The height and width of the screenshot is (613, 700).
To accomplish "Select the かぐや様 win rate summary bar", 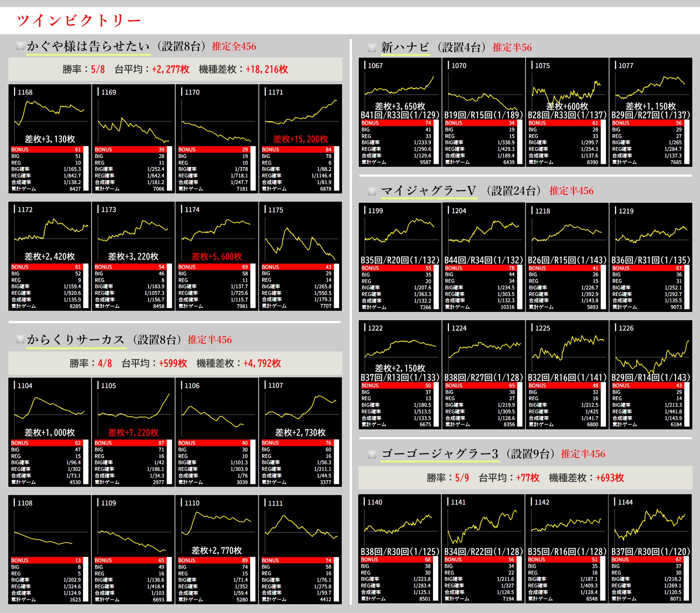I will tap(175, 69).
